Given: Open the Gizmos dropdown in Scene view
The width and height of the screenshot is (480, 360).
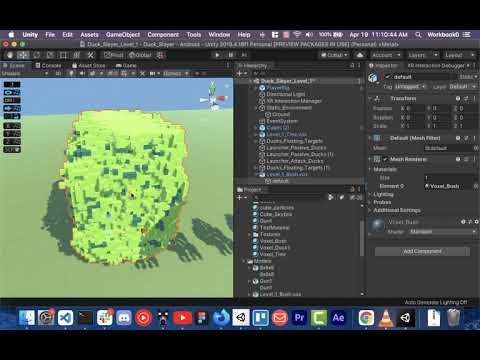Looking at the screenshot, I should pyautogui.click(x=177, y=73).
